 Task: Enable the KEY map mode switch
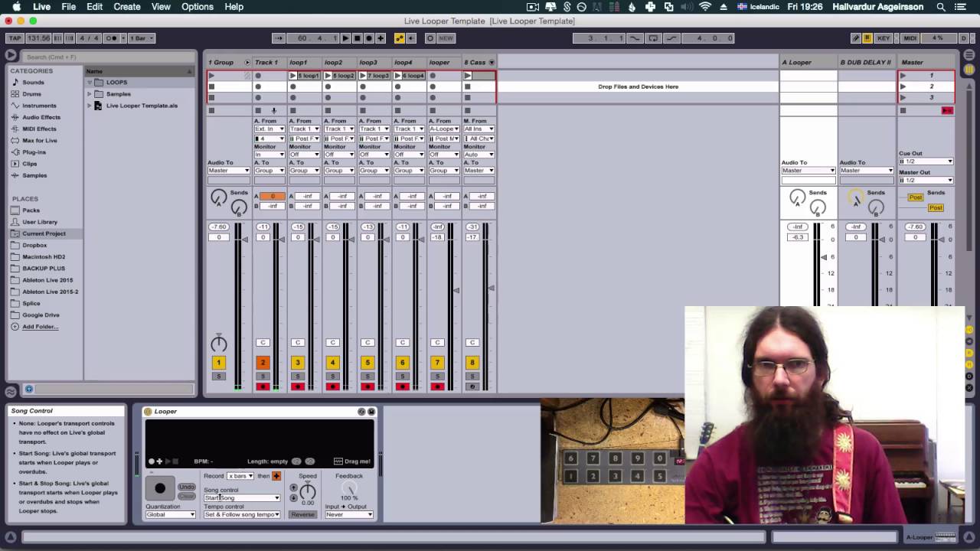coord(884,38)
